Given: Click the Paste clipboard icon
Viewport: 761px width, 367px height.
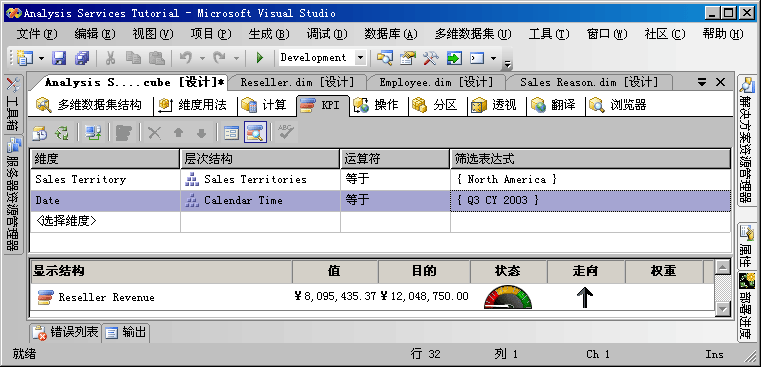Looking at the screenshot, I should pyautogui.click(x=156, y=58).
